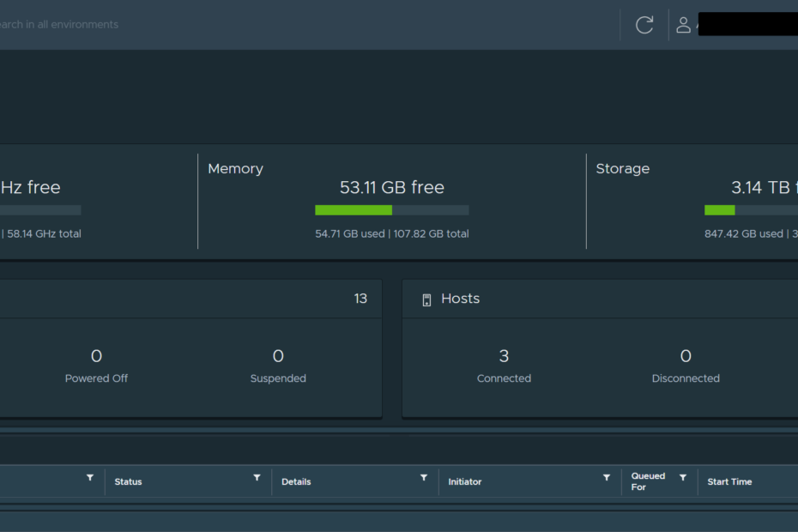Viewport: 798px width, 532px height.
Task: Open the user account menu icon
Action: click(683, 25)
